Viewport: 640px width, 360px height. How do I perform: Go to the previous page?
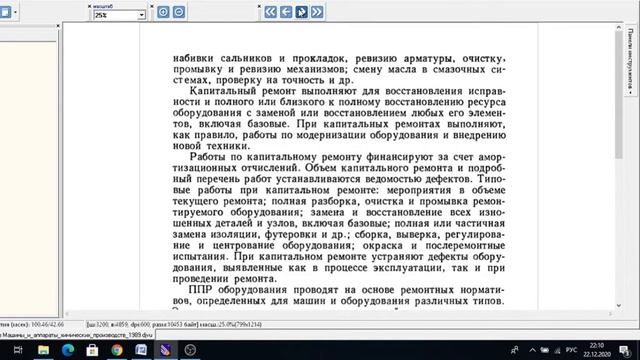286,12
